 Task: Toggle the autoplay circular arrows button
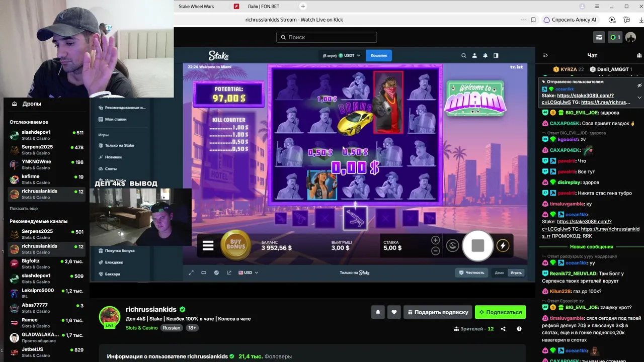pos(452,245)
